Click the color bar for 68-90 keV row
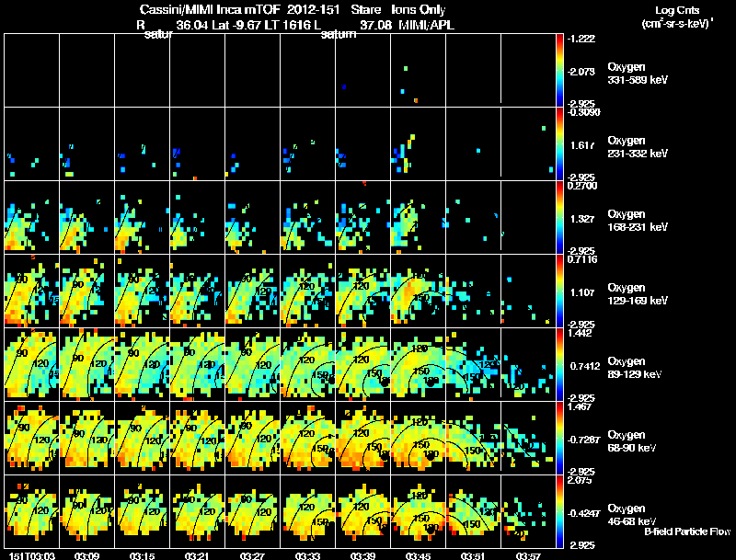The height and width of the screenshot is (560, 736). [x=559, y=439]
